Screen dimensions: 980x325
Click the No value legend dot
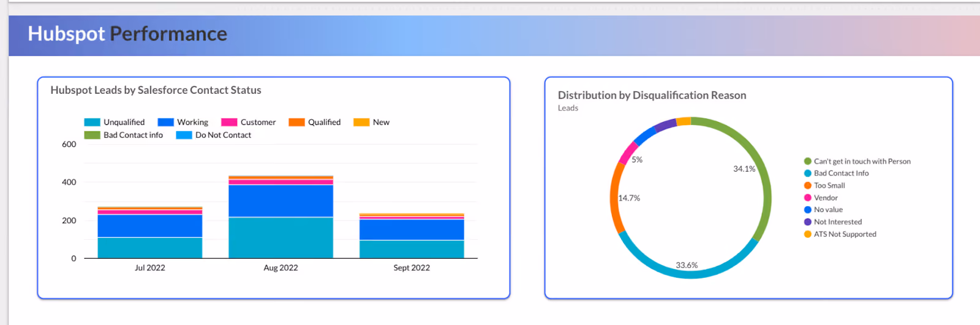click(x=808, y=210)
